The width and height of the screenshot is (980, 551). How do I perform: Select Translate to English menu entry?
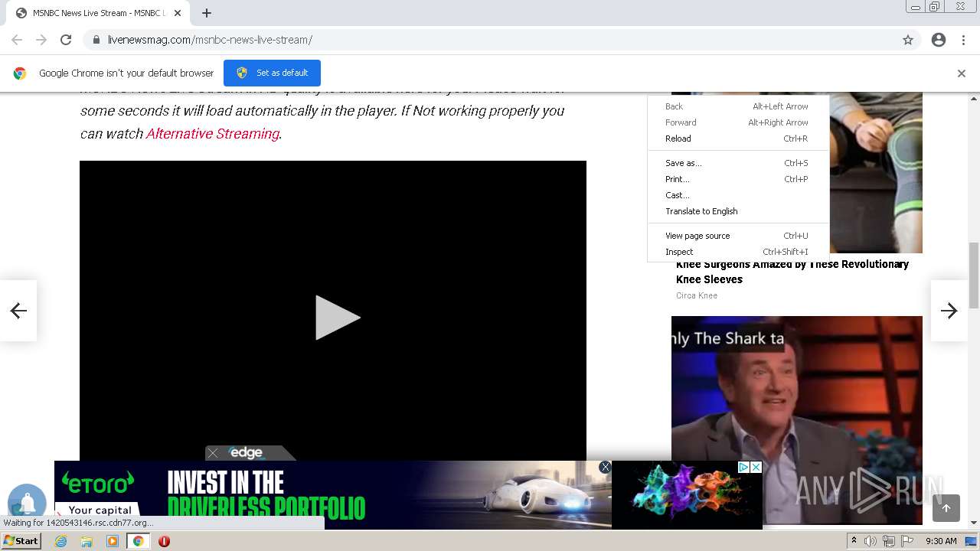738,211
